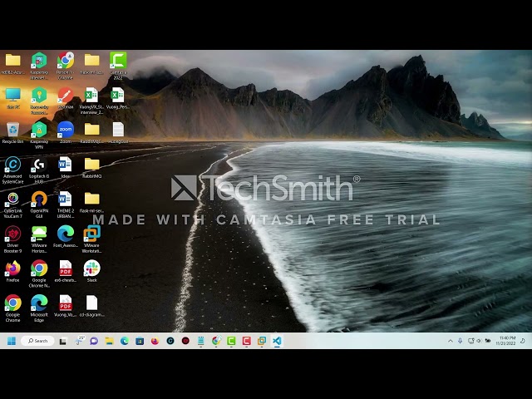This screenshot has height=399, width=532.
Task: Open the Slack desktop shortcut
Action: coord(91,268)
